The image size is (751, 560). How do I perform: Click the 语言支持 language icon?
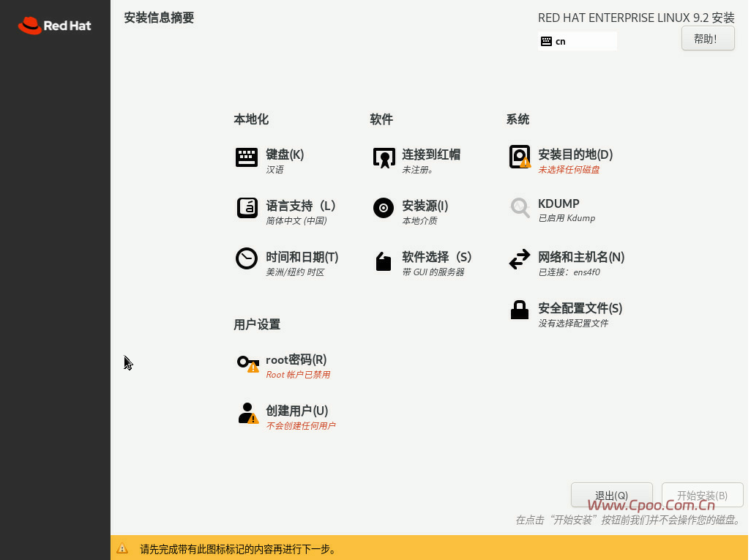point(247,208)
